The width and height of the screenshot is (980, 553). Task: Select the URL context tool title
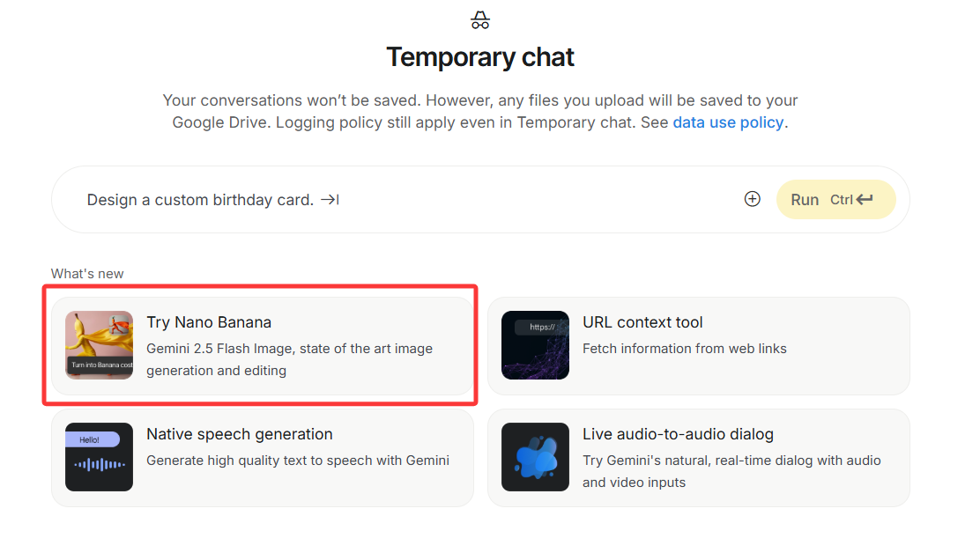pyautogui.click(x=642, y=322)
